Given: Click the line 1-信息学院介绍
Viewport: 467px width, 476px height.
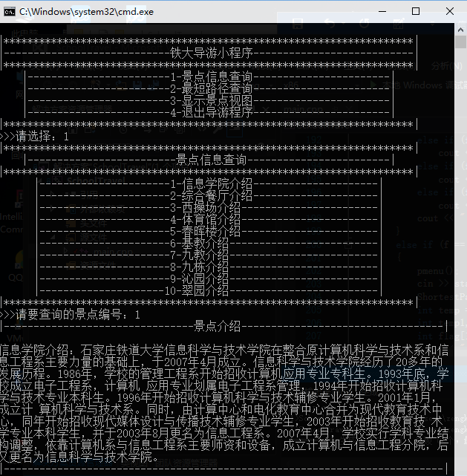Looking at the screenshot, I should tap(211, 183).
